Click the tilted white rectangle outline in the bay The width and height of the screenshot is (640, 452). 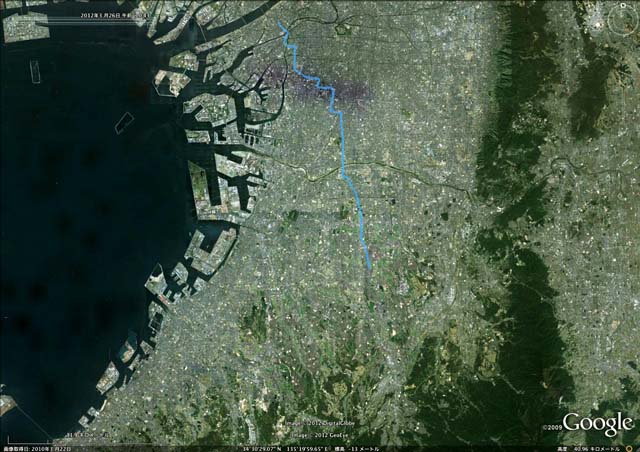coord(124,122)
